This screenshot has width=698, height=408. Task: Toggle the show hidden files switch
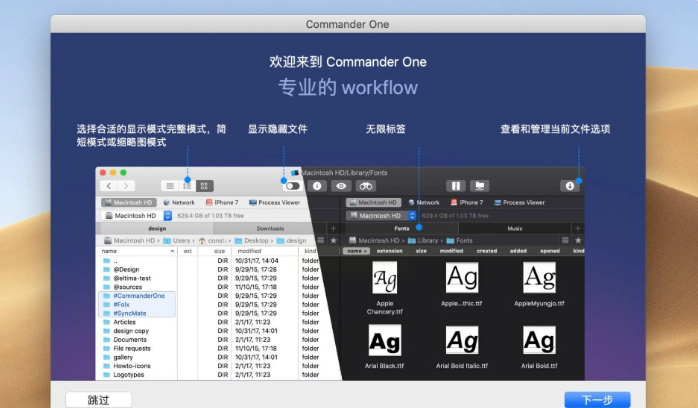coord(292,186)
